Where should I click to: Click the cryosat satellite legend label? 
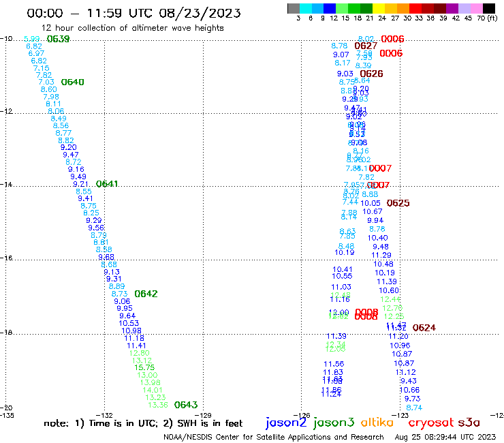(431, 423)
